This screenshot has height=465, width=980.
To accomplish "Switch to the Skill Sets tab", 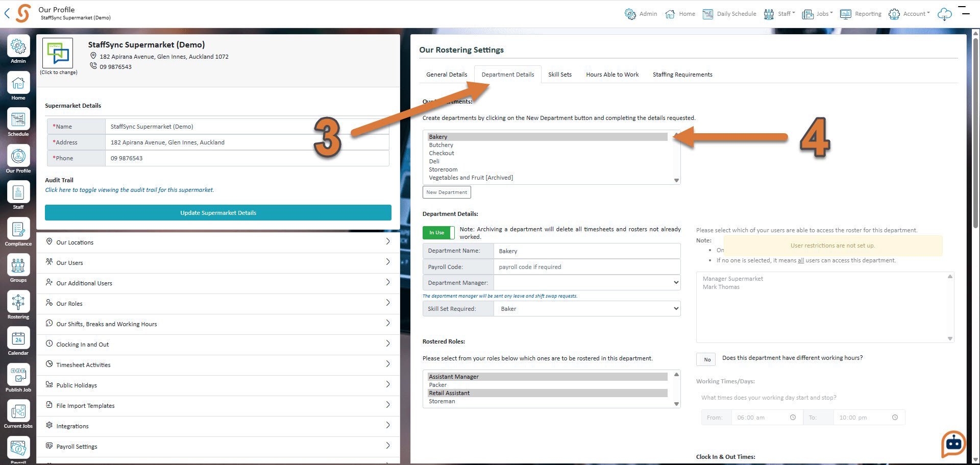I will tap(560, 75).
